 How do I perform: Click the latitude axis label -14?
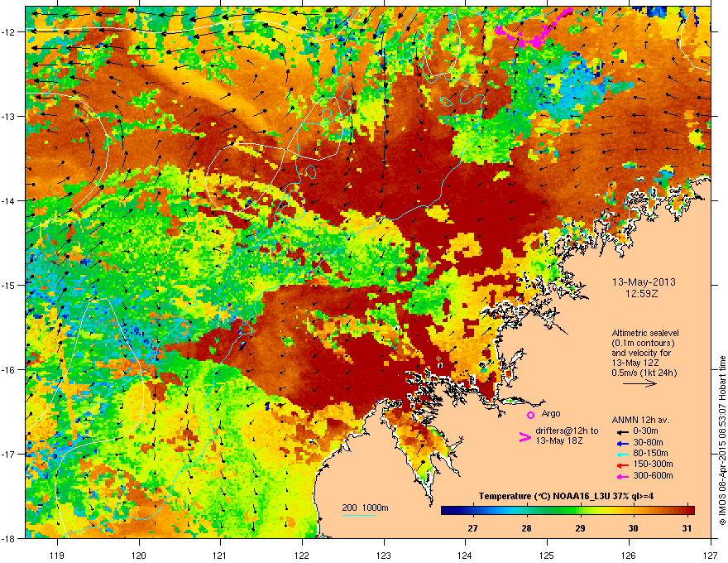[x=9, y=201]
